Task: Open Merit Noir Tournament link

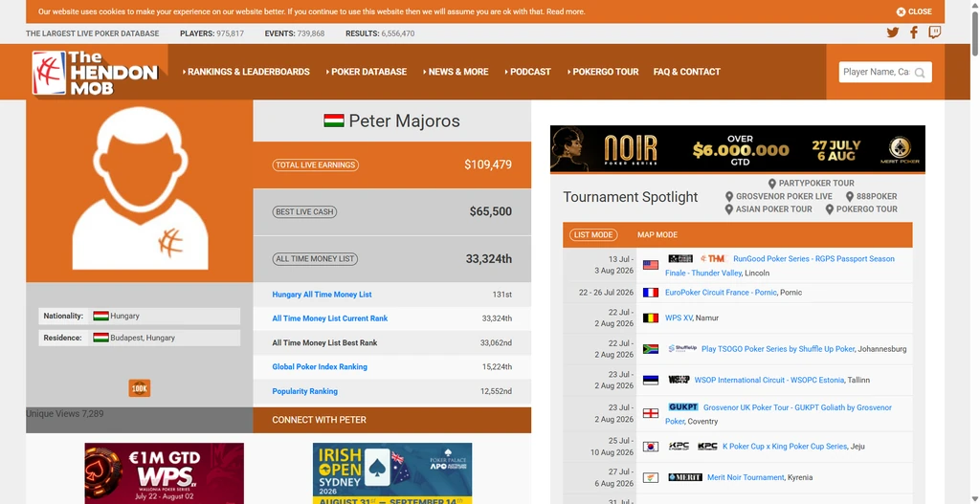Action: [x=746, y=477]
